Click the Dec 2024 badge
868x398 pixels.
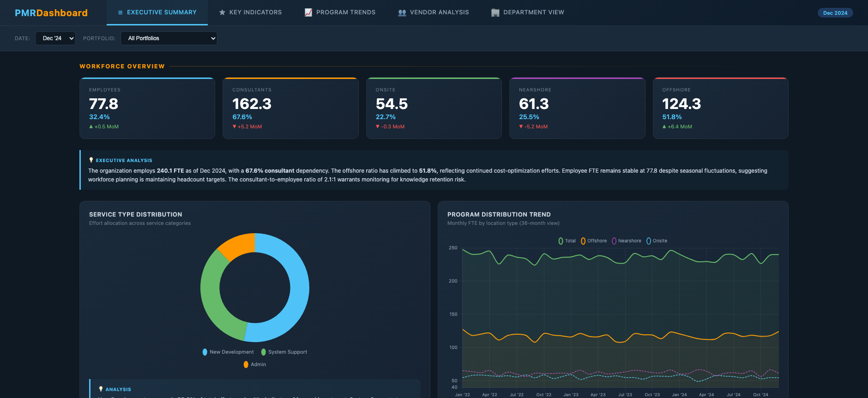pyautogui.click(x=835, y=13)
